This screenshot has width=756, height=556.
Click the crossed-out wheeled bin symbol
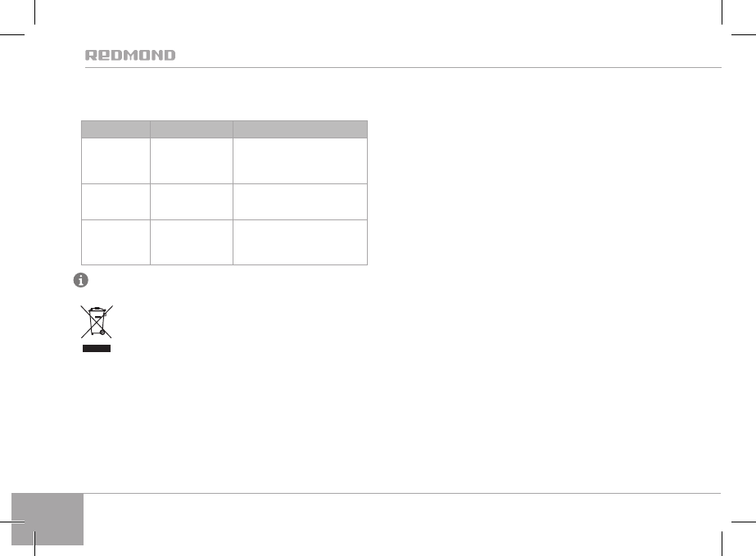point(96,322)
